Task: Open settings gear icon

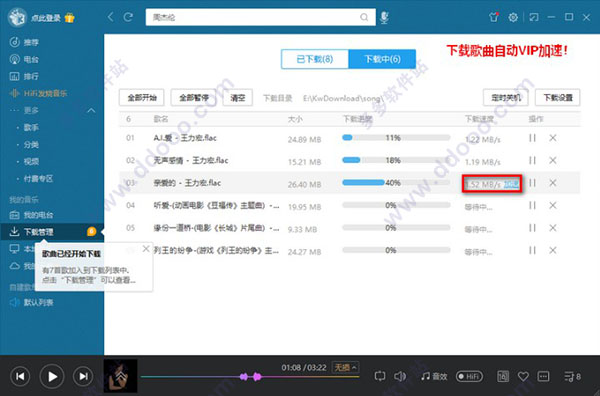Action: coord(513,17)
